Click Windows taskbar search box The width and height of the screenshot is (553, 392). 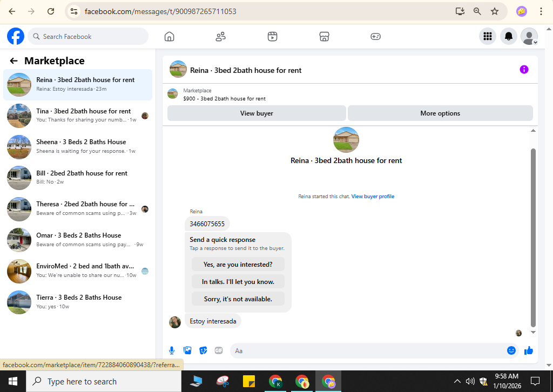click(104, 381)
